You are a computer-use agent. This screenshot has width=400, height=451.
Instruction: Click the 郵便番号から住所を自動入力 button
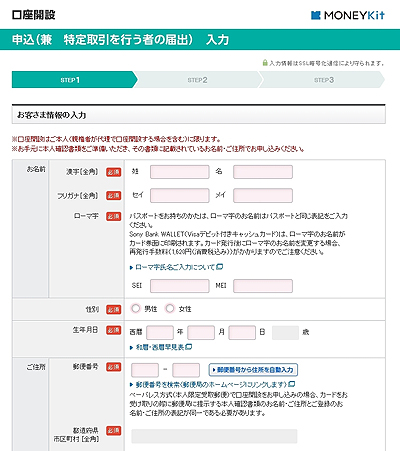[x=253, y=370]
